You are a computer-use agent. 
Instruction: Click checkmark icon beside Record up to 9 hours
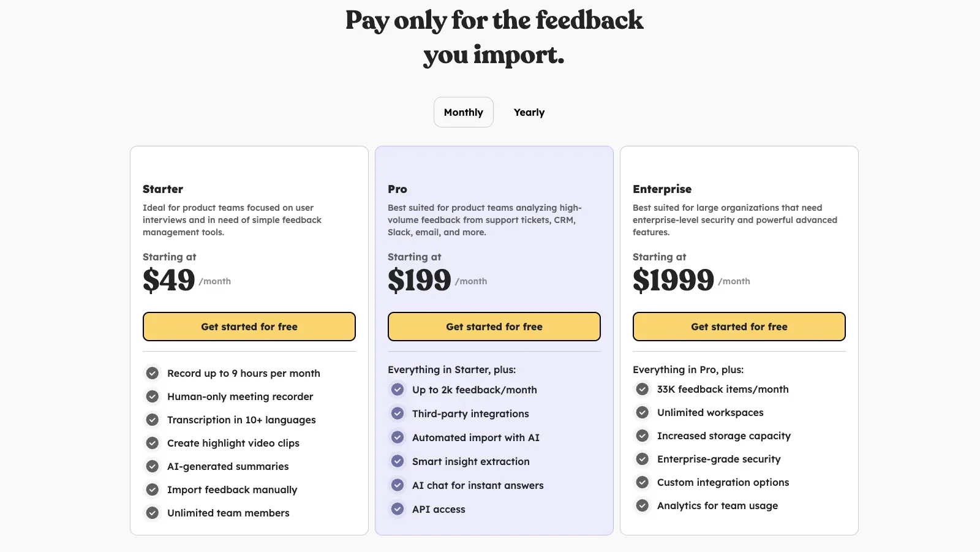pos(153,373)
